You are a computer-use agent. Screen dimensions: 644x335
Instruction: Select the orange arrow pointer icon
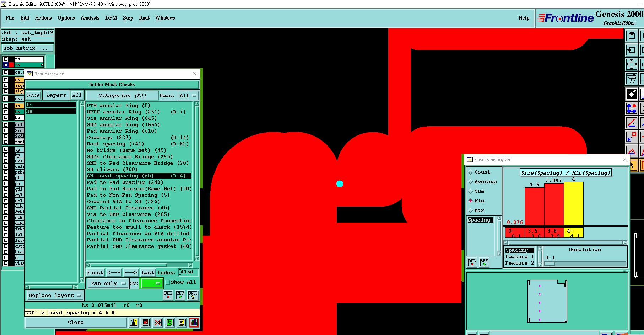[632, 165]
